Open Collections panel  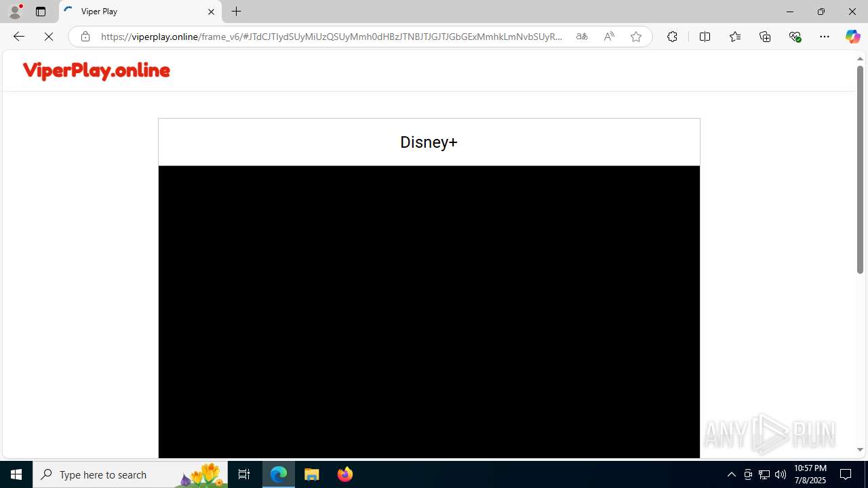(x=765, y=37)
